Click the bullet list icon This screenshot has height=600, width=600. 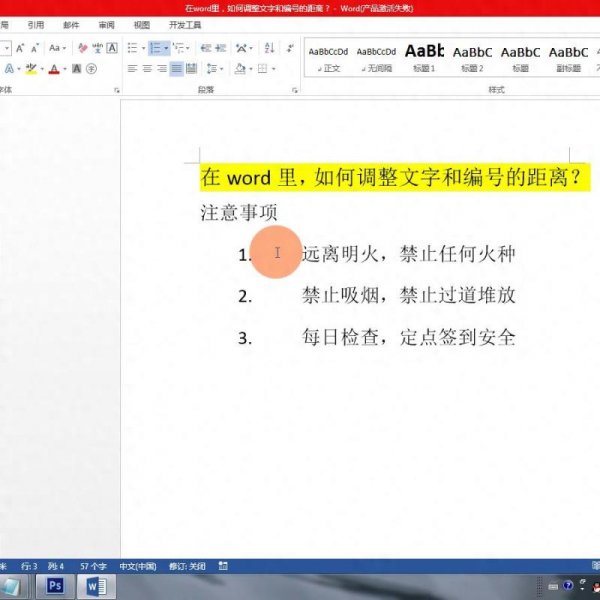tap(131, 48)
